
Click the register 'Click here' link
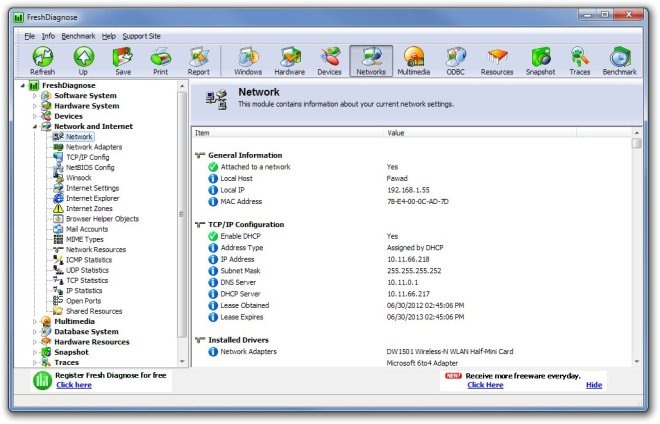pyautogui.click(x=74, y=385)
